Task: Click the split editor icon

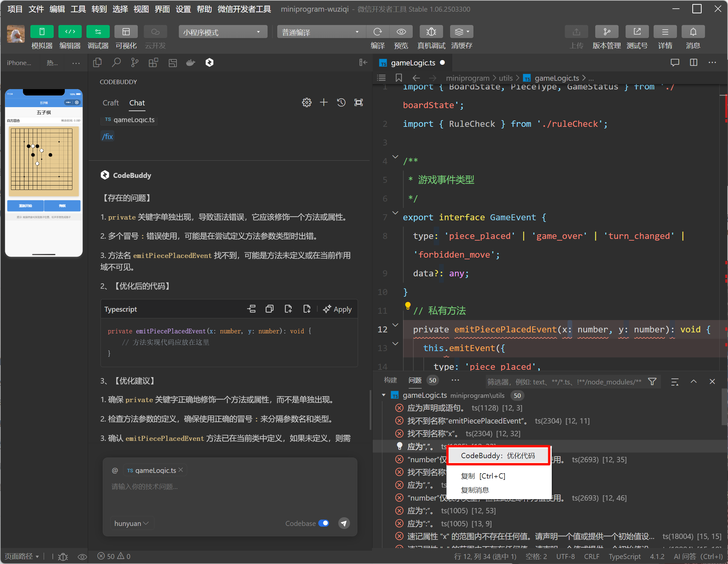Action: click(x=694, y=62)
